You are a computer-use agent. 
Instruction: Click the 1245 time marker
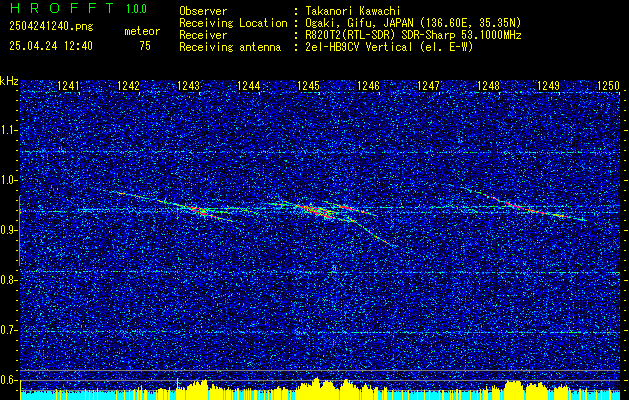(x=308, y=85)
